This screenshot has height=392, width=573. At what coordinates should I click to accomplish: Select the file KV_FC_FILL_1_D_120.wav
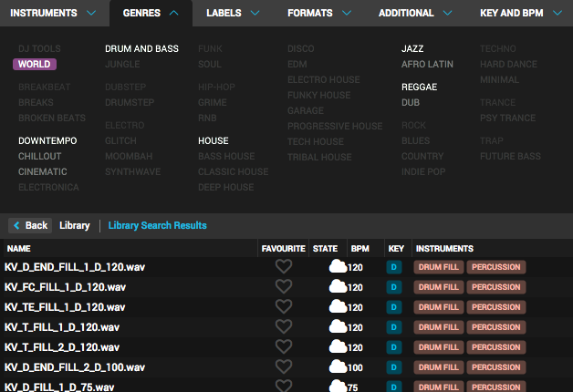(65, 287)
